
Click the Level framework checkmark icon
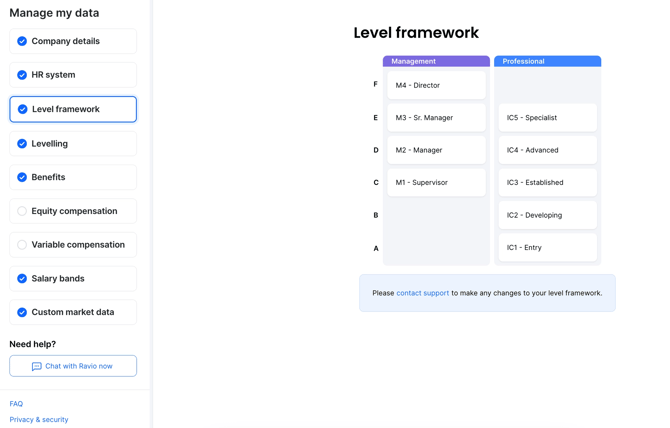point(22,109)
